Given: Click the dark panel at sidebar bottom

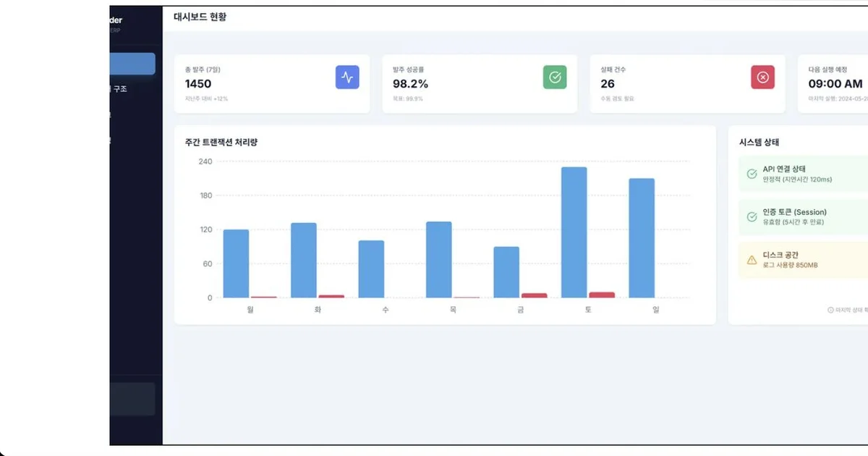Looking at the screenshot, I should (x=132, y=400).
